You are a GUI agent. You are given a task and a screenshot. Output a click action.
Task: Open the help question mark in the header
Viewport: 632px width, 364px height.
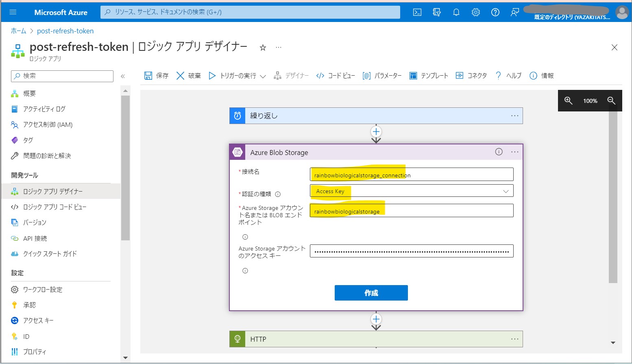(x=495, y=12)
